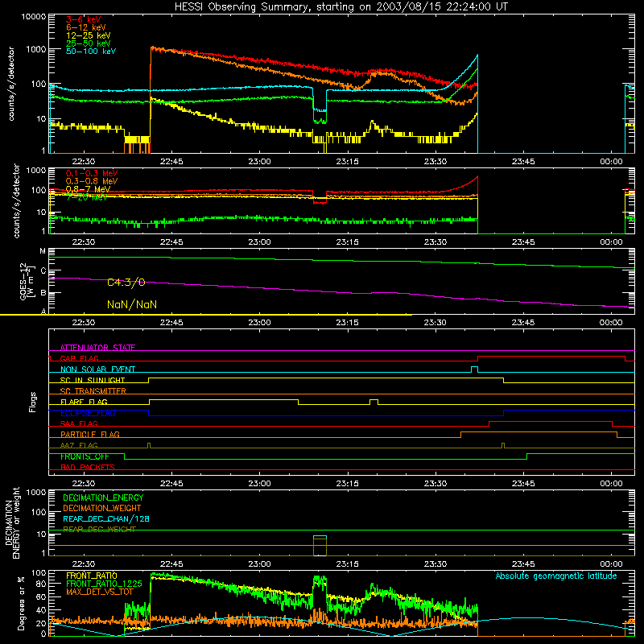Click the 23:00 tick under the Flags panel
The image size is (644, 644).
click(x=259, y=484)
